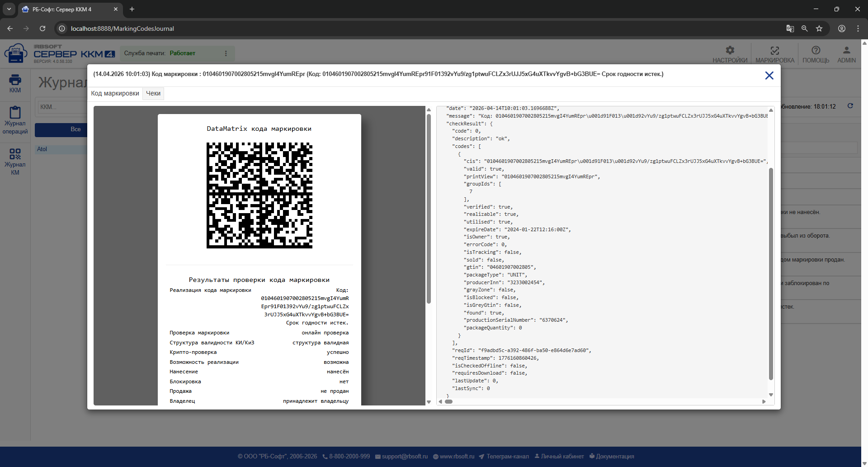Screen dimensions: 868x467
Task: Click the down arrow under the receipt preview
Action: coord(429,402)
